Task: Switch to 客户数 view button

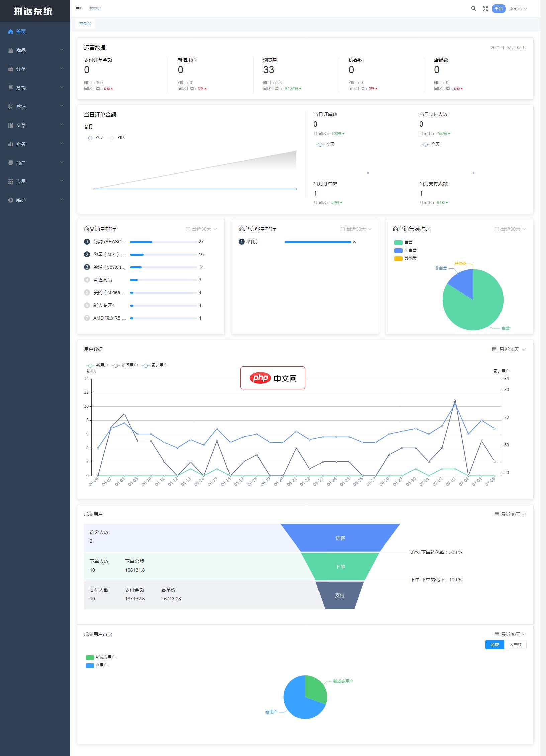Action: pyautogui.click(x=515, y=644)
